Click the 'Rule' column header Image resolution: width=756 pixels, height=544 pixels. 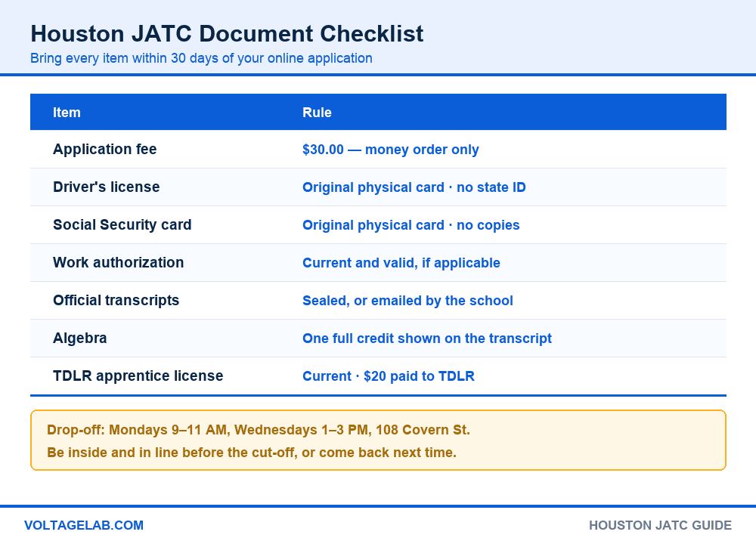tap(317, 113)
